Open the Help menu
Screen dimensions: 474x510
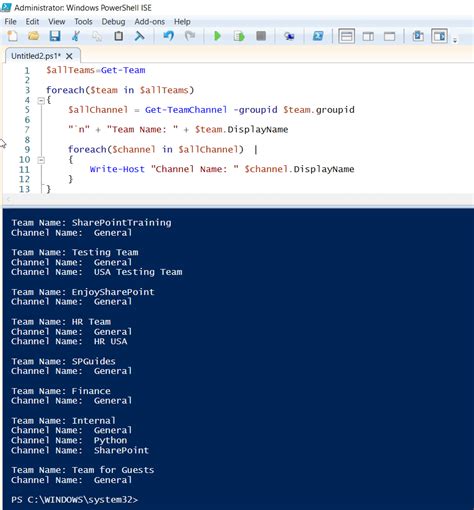(182, 22)
